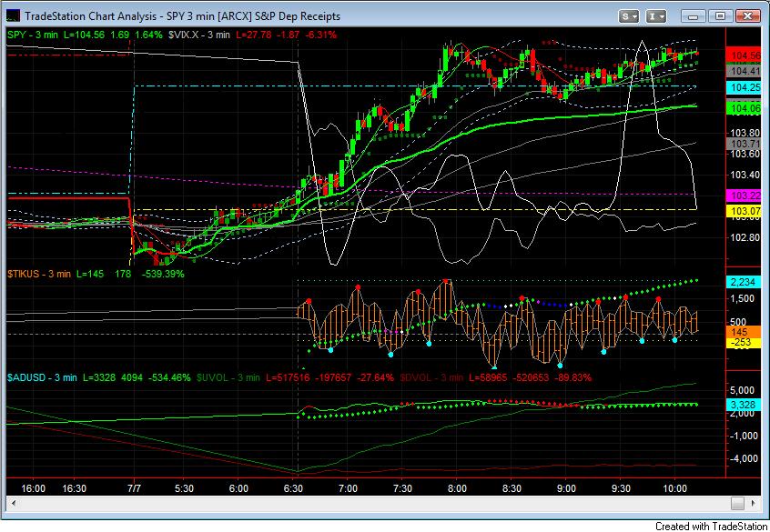Click the 8:00 time axis label

point(457,488)
